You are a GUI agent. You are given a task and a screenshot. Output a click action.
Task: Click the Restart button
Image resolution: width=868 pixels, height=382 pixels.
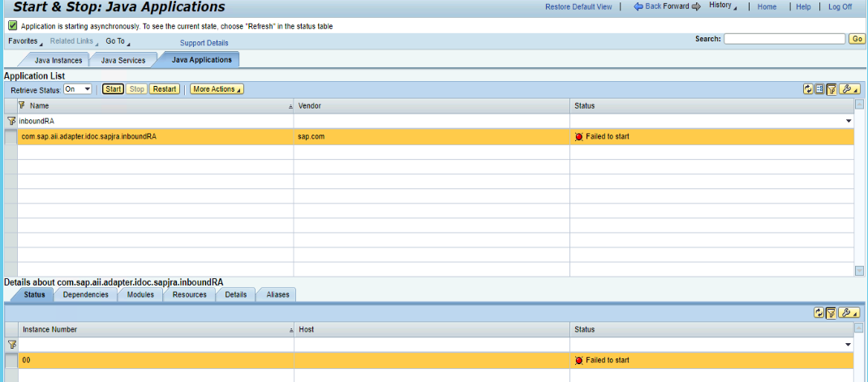[165, 89]
